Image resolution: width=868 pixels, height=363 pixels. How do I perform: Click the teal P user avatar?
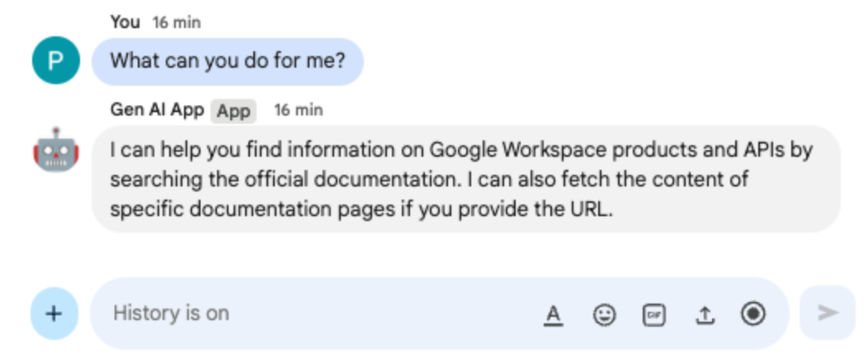56,61
